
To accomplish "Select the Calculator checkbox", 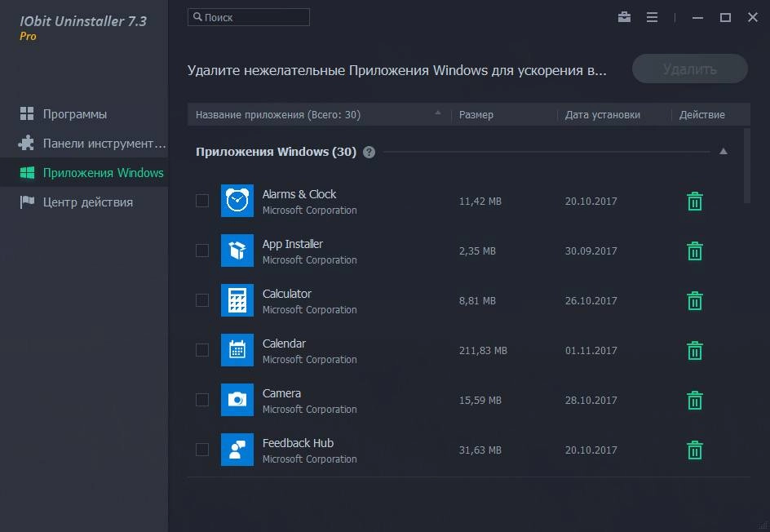I will (x=202, y=300).
